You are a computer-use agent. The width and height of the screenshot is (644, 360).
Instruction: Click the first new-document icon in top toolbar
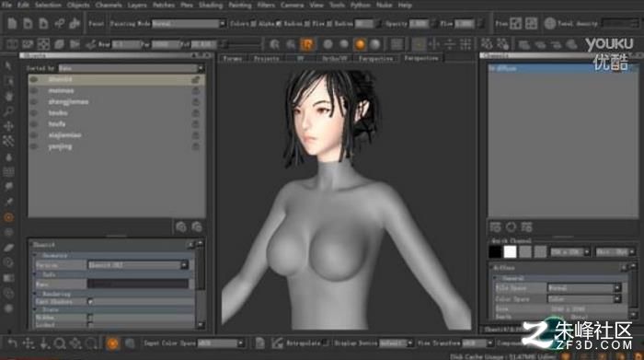[12, 23]
